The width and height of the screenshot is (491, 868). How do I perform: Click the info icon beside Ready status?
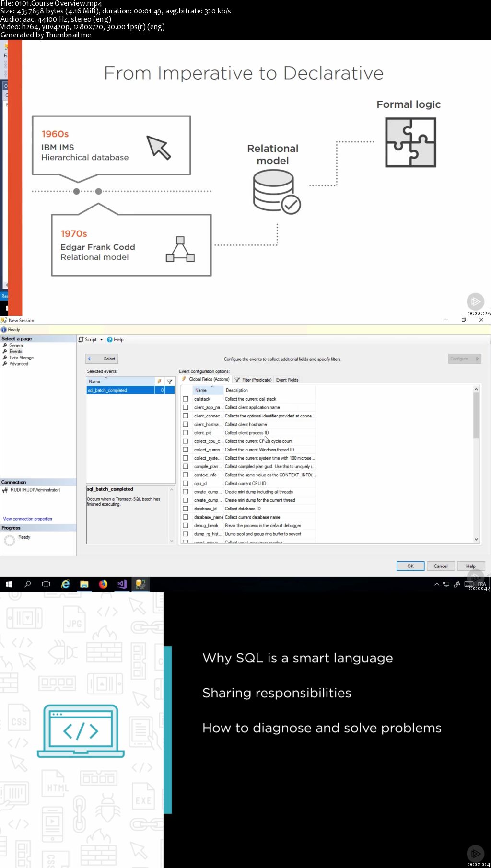point(4,330)
